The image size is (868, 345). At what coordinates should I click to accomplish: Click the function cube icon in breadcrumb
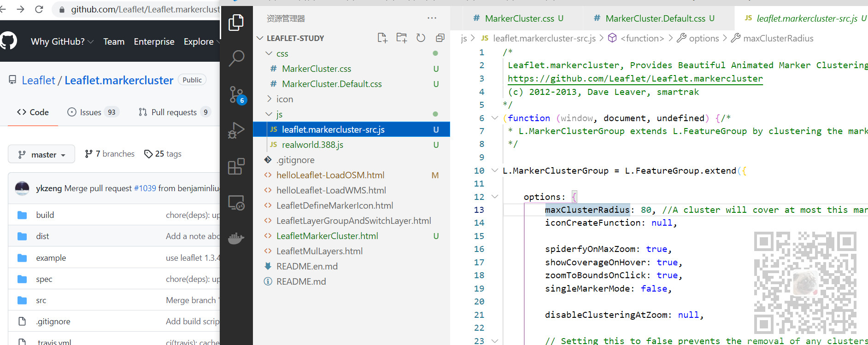click(x=612, y=38)
